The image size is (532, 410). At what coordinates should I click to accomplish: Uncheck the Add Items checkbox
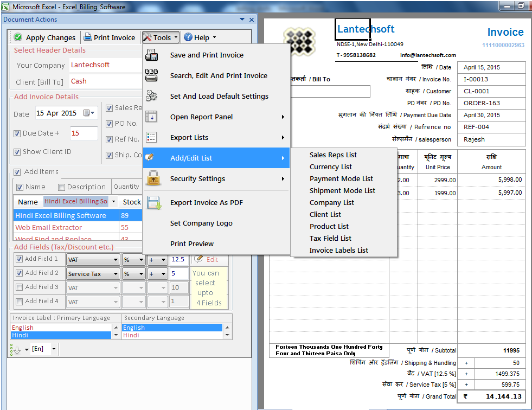[x=17, y=172]
